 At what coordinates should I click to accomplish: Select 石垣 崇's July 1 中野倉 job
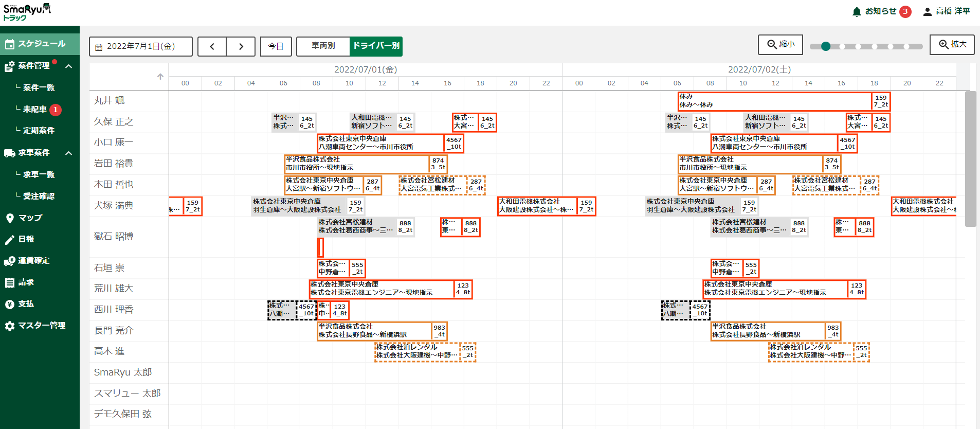[x=341, y=269]
